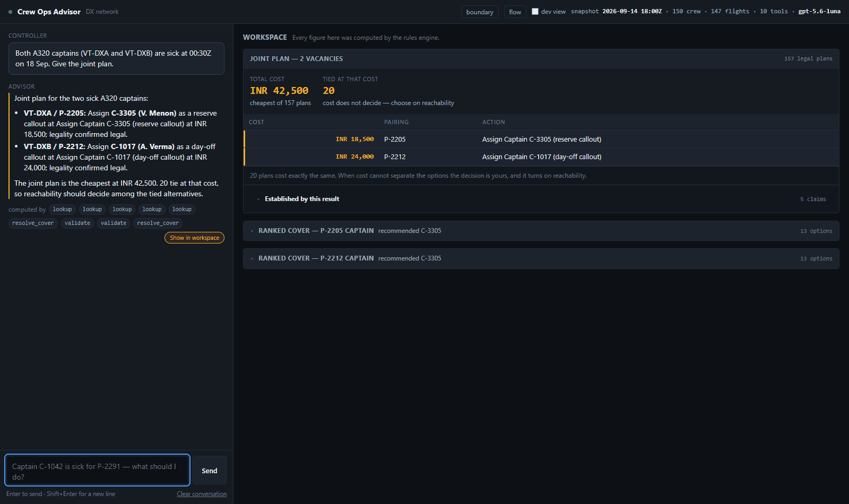
Task: Focus the advisor message input field
Action: click(98, 470)
